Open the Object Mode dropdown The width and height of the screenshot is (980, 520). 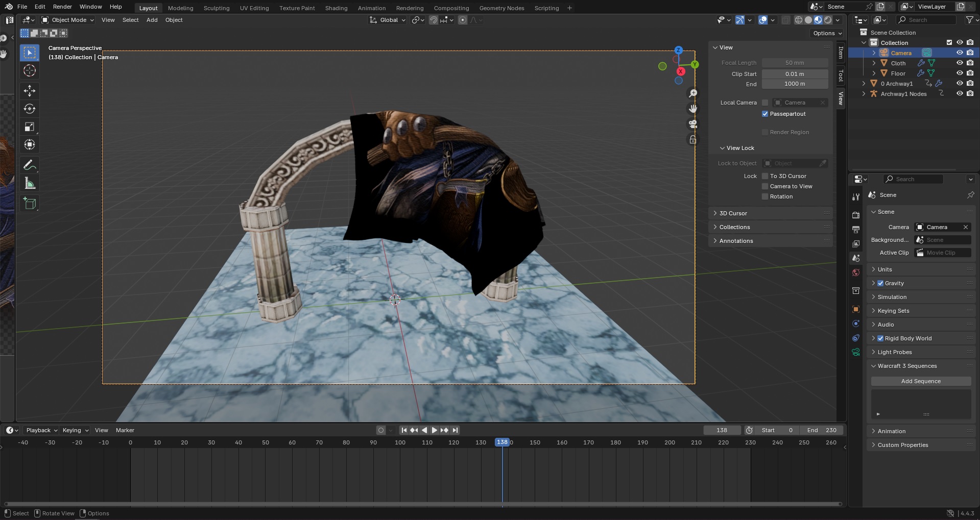click(x=68, y=20)
